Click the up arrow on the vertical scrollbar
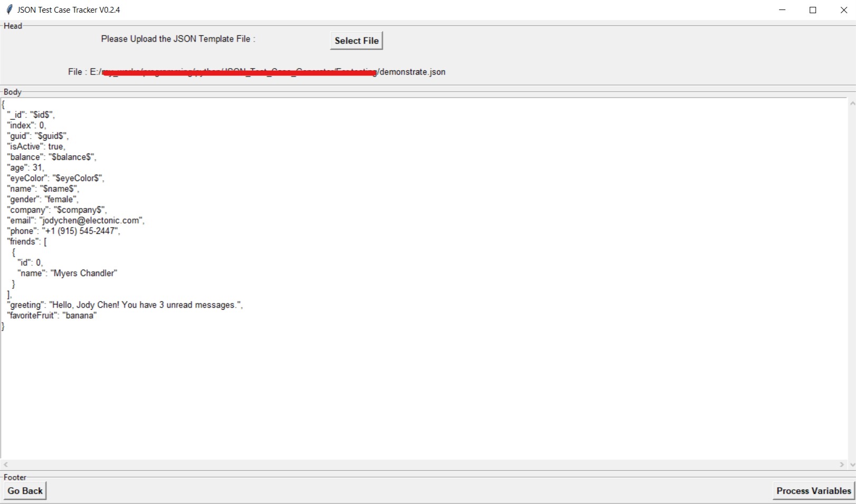The width and height of the screenshot is (856, 504). tap(851, 103)
